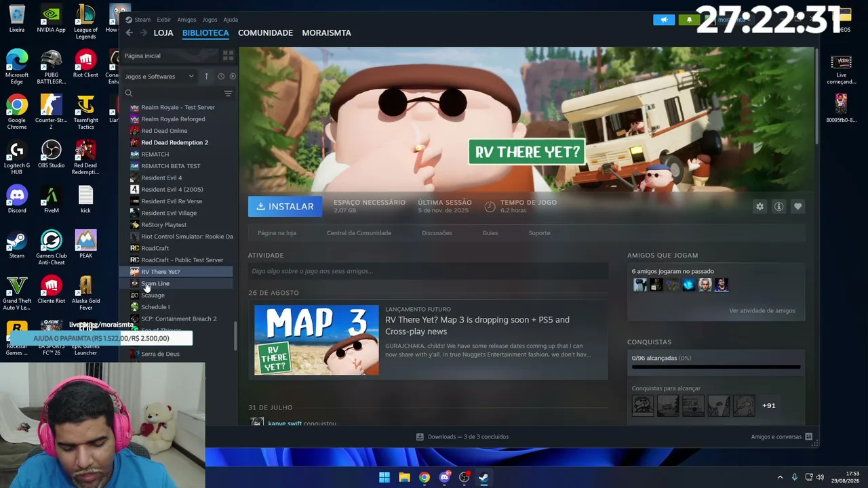Open the NVIDIA App desktop icon

click(x=51, y=19)
